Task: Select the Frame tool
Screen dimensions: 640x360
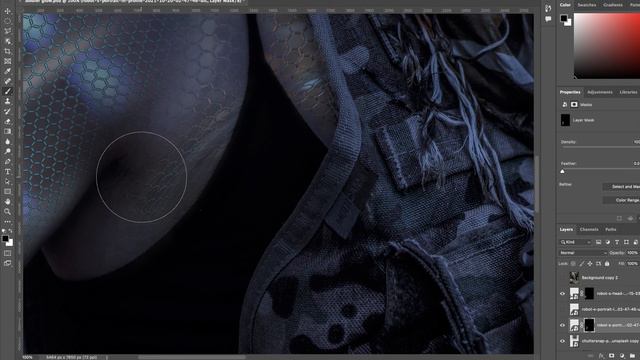Action: 7,61
